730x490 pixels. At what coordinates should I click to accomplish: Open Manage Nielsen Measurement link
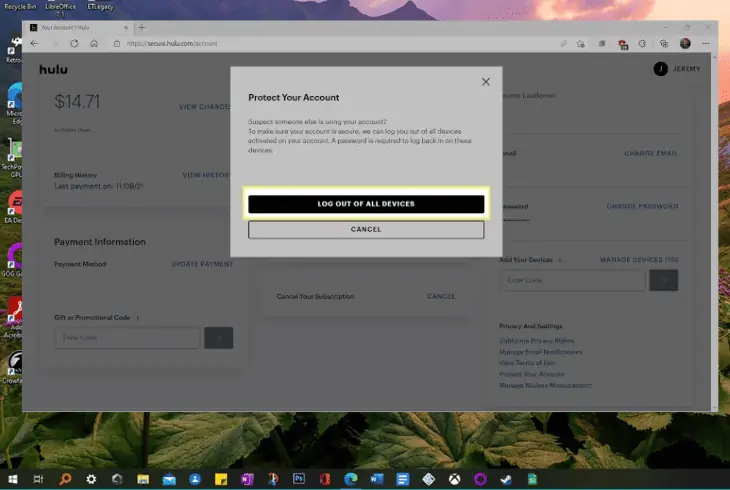[545, 385]
